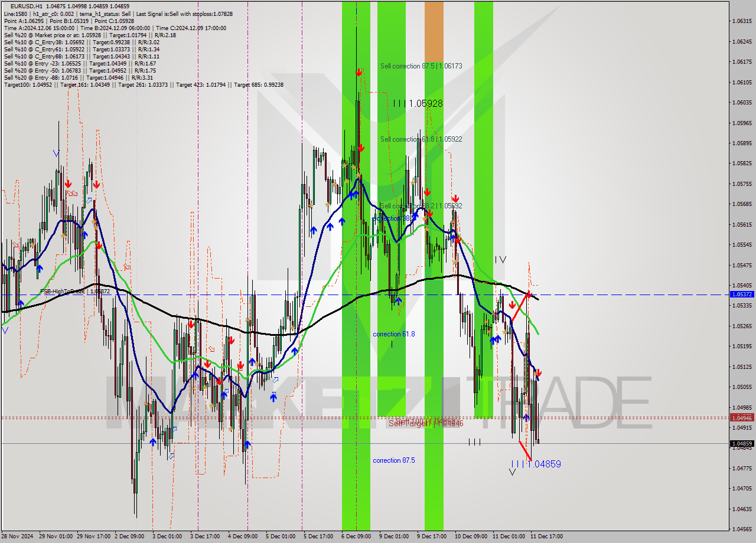Click the 'Sell %10 @ C_Entry88: 1.06173' row
756x543 pixels.
(82, 56)
